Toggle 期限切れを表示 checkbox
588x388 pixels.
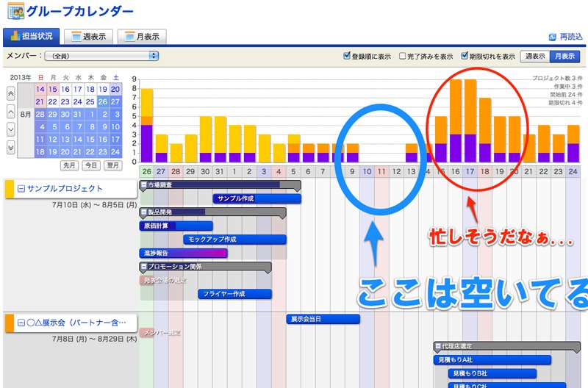tap(465, 56)
